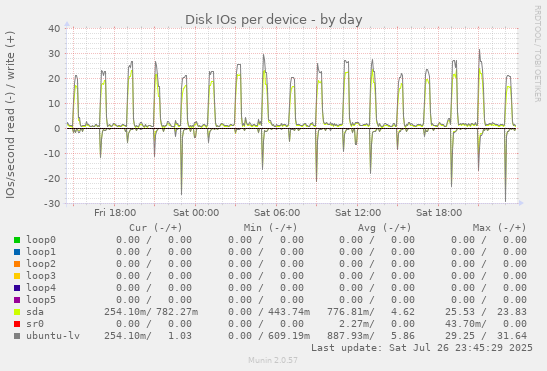Screen dimensions: 547x371
Task: Select ubuntu-lv current write value '1.03'
Action: (180, 335)
